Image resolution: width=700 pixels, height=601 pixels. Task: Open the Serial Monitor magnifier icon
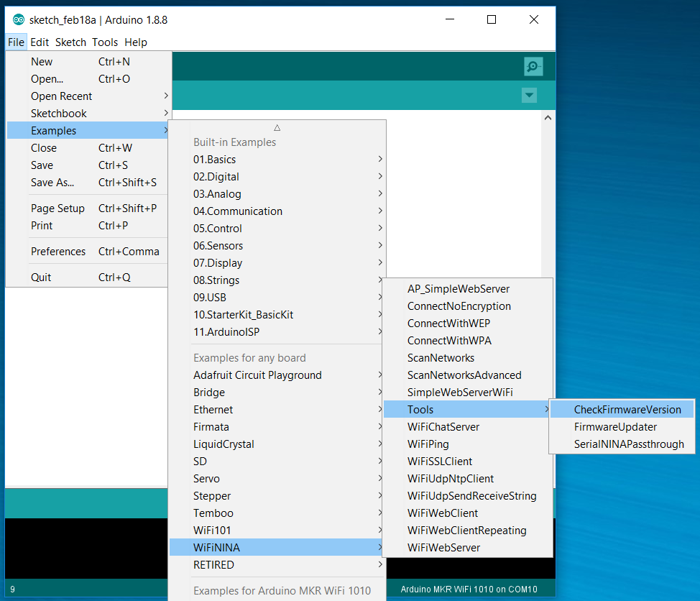pyautogui.click(x=533, y=67)
